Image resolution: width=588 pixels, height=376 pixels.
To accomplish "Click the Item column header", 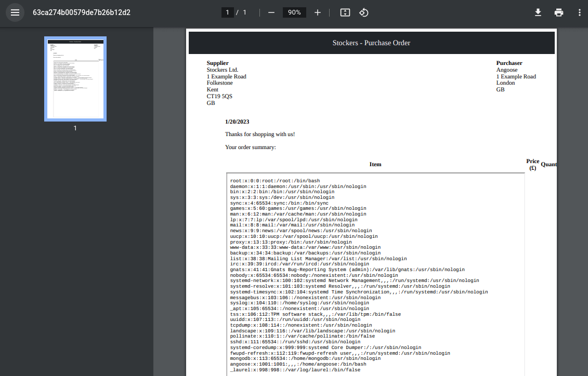I will [x=375, y=165].
